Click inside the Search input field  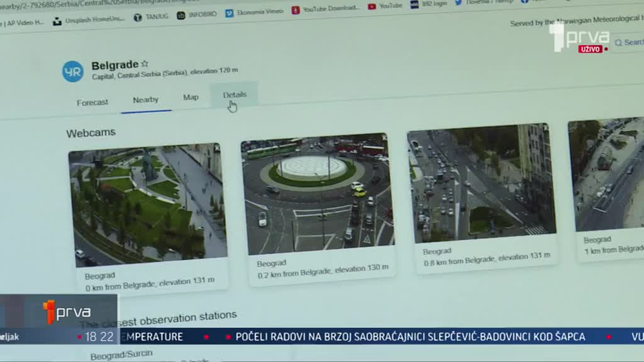tap(635, 43)
